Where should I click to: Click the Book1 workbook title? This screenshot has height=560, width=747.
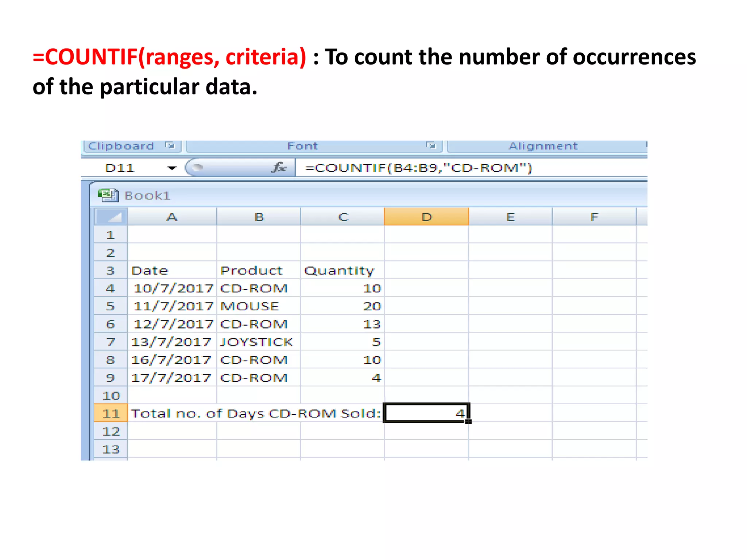pos(147,196)
